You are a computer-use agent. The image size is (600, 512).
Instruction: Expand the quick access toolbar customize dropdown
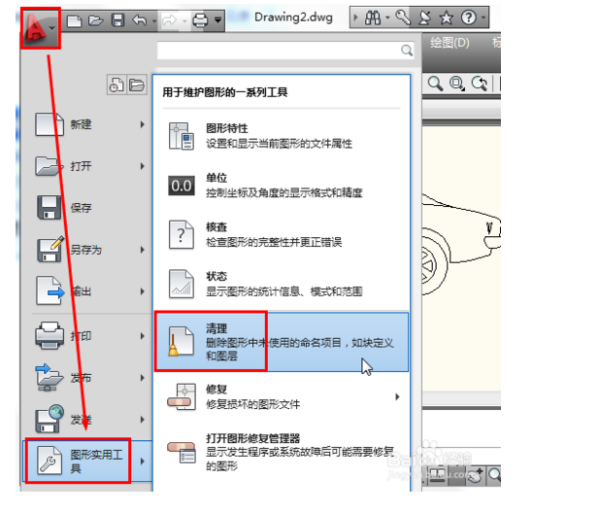[x=218, y=20]
